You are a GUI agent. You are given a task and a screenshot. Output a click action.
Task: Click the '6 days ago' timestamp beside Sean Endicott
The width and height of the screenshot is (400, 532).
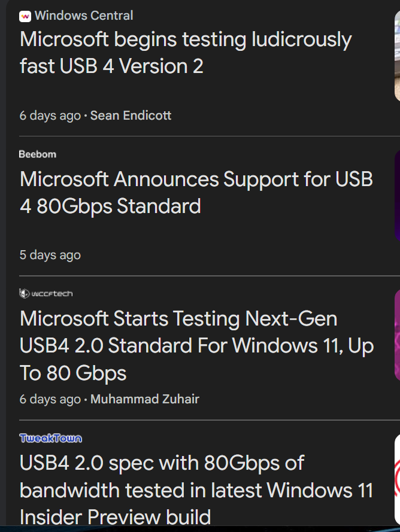coord(50,115)
